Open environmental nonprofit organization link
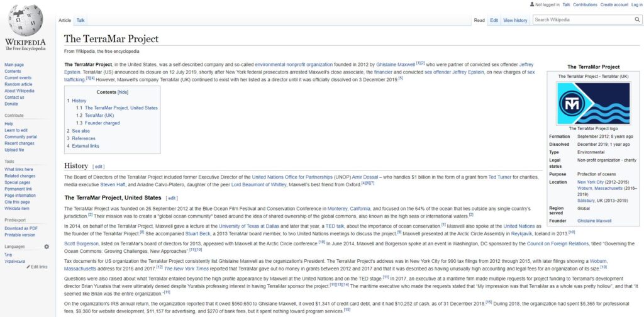The width and height of the screenshot is (644, 317). [x=294, y=65]
